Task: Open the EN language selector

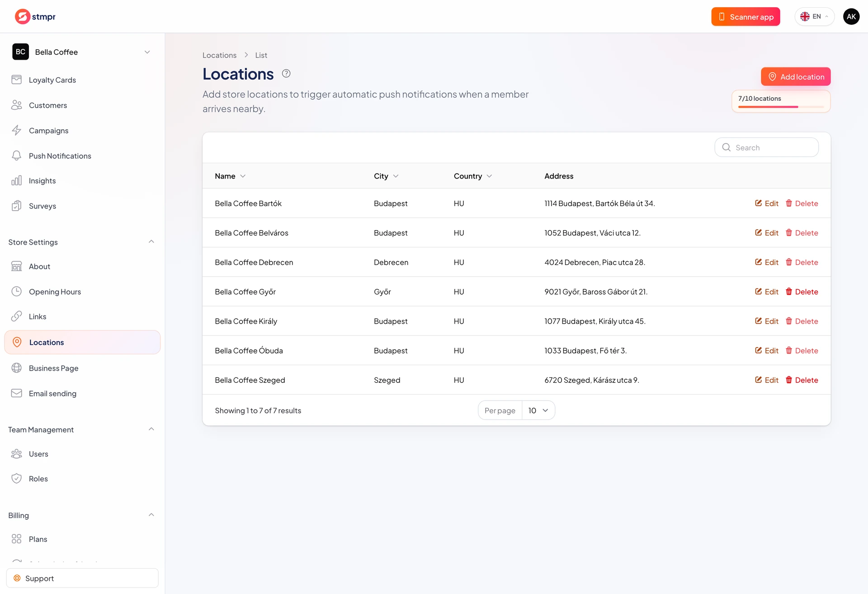Action: click(815, 17)
